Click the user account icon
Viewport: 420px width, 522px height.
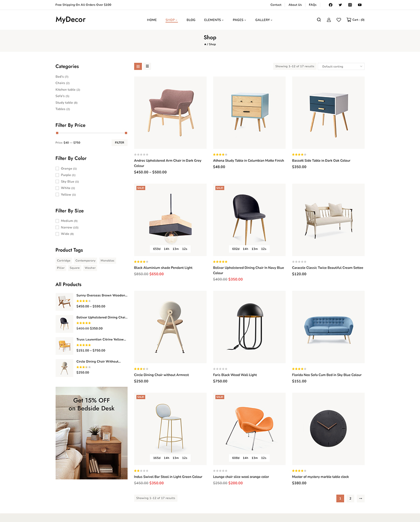[x=329, y=20]
